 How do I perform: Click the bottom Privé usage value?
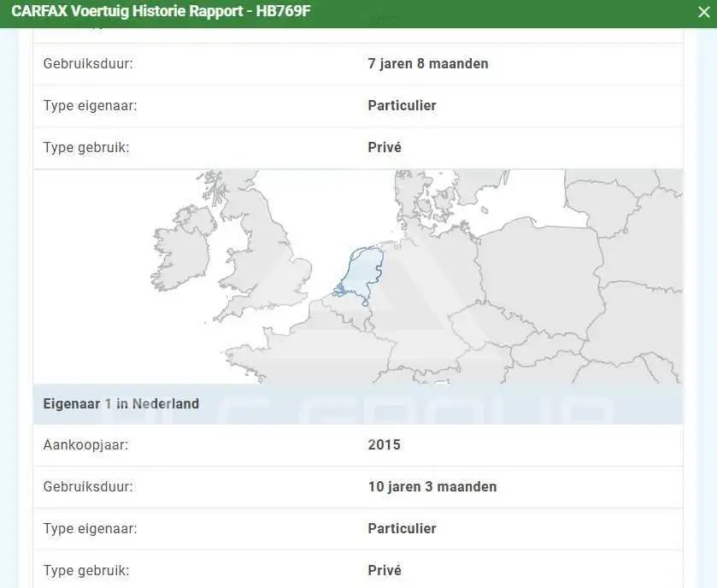pyautogui.click(x=385, y=570)
